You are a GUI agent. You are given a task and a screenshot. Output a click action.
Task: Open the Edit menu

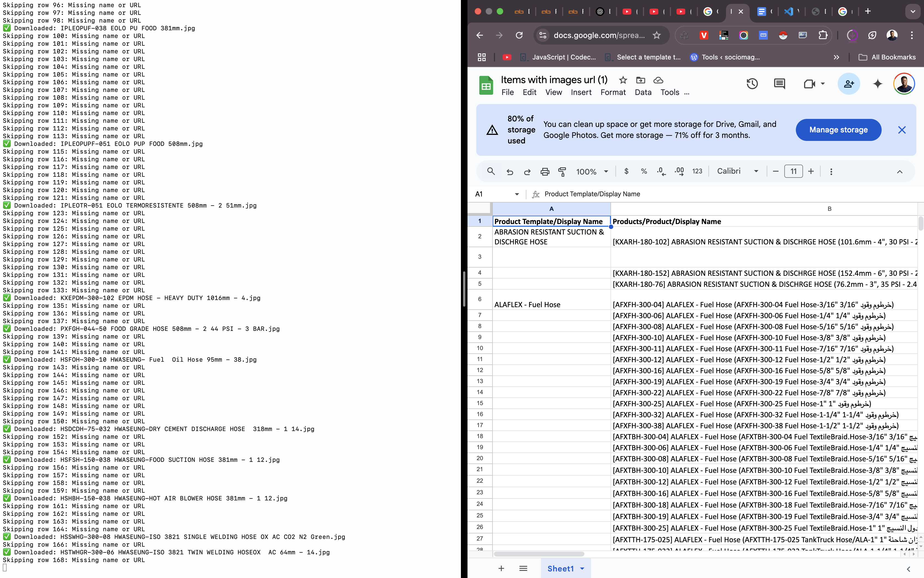pyautogui.click(x=530, y=92)
